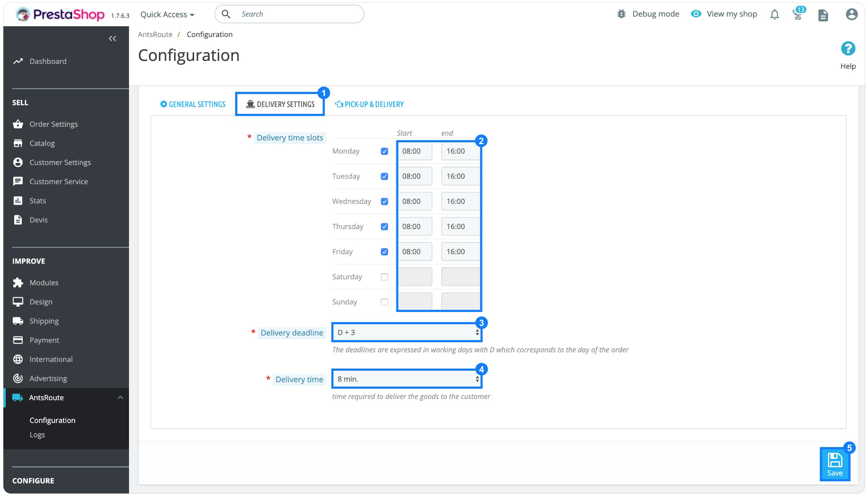The height and width of the screenshot is (495, 868).
Task: Uncheck the Monday delivery checkbox
Action: [x=384, y=151]
